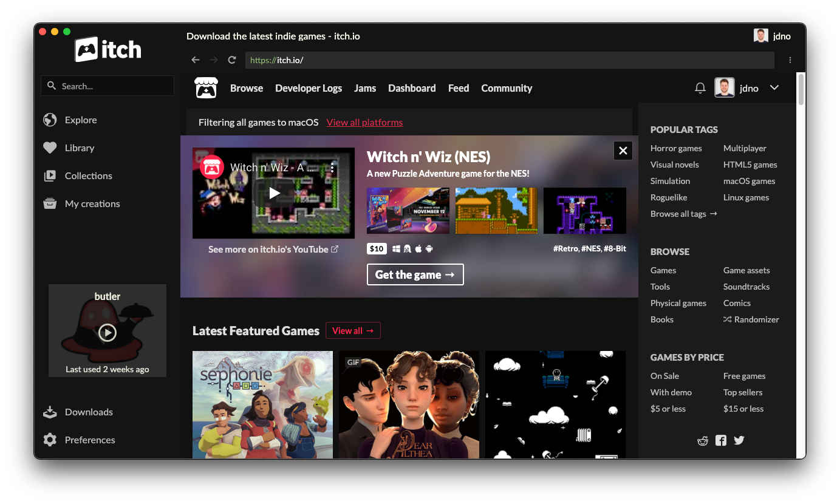Expand the jdno account dropdown chevron
The height and width of the screenshot is (504, 840).
774,87
